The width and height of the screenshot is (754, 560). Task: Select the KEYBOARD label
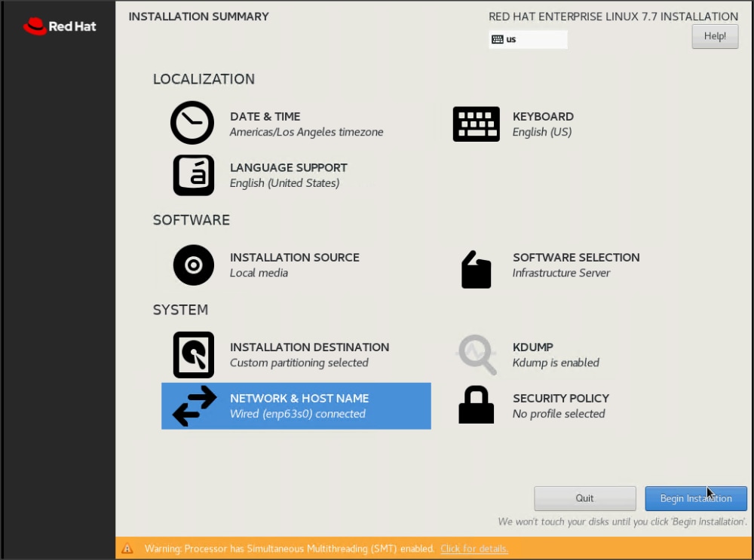click(543, 116)
